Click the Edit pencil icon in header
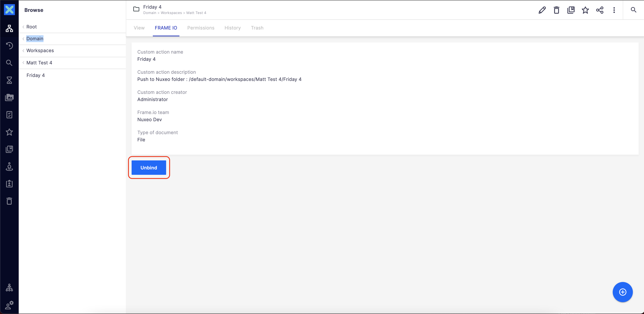The height and width of the screenshot is (314, 644). click(542, 10)
